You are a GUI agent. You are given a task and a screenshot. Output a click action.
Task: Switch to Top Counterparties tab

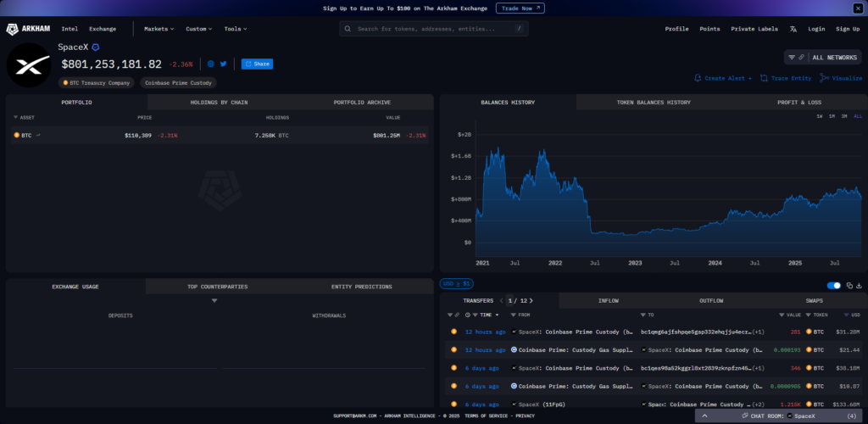click(x=218, y=287)
